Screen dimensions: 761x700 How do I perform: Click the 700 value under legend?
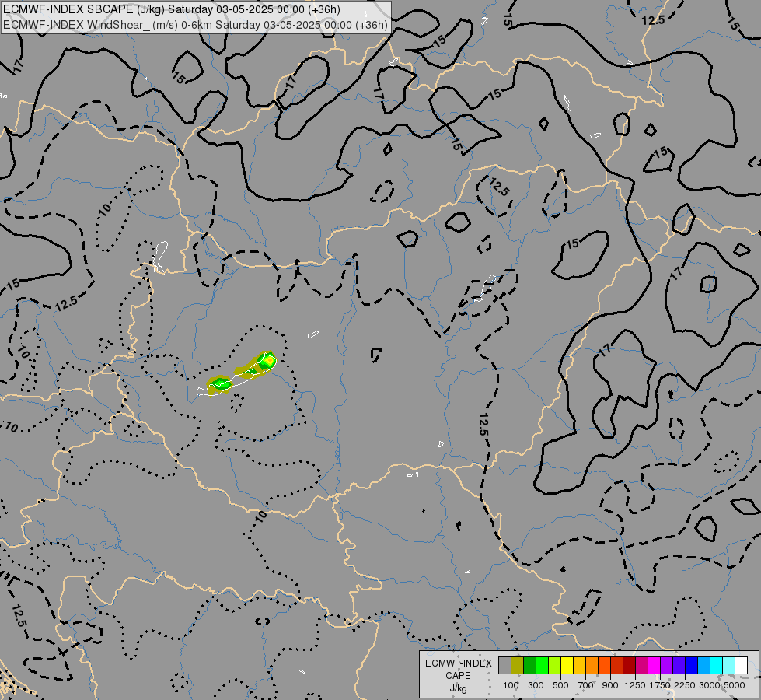point(586,685)
